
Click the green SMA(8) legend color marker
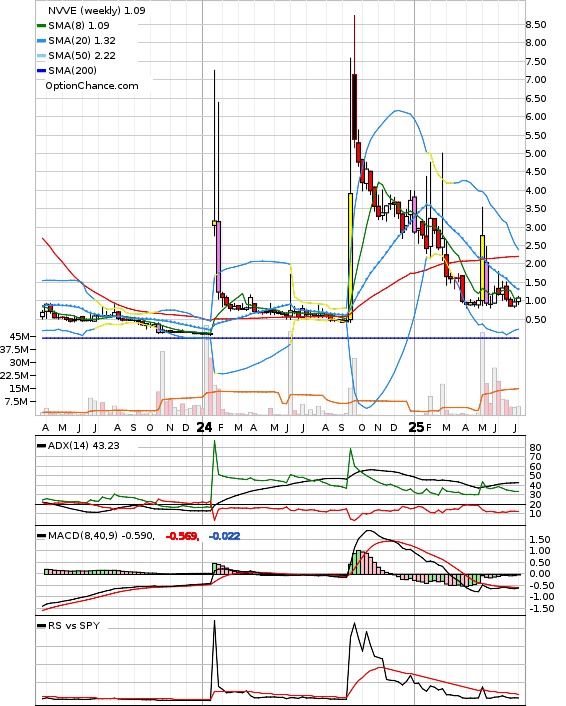click(41, 26)
